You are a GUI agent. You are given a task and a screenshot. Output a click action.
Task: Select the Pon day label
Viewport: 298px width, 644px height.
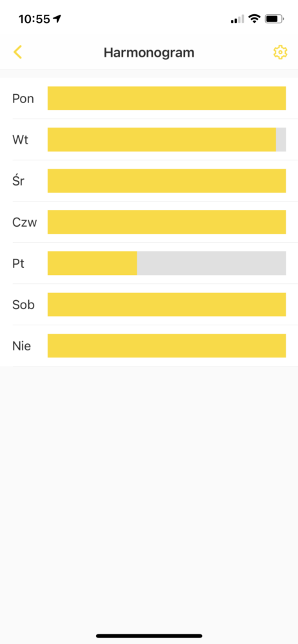point(23,99)
